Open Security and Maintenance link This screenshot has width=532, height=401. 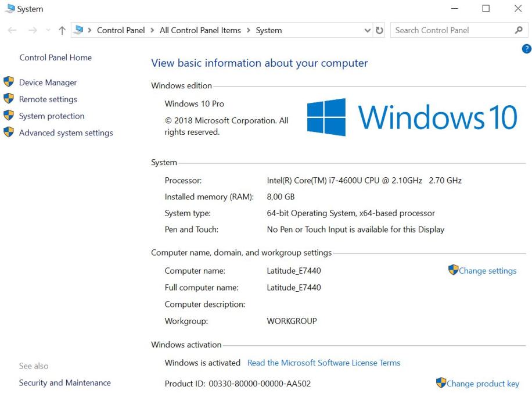65,382
